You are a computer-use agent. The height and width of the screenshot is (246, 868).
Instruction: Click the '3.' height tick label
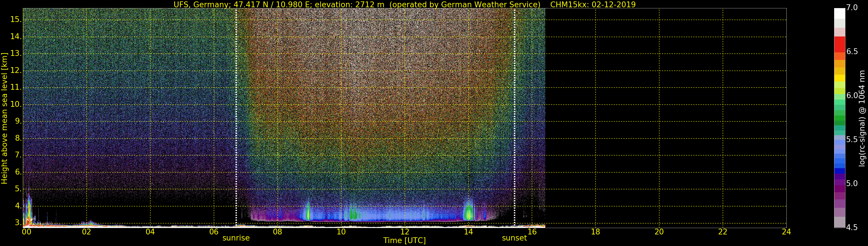point(18,223)
